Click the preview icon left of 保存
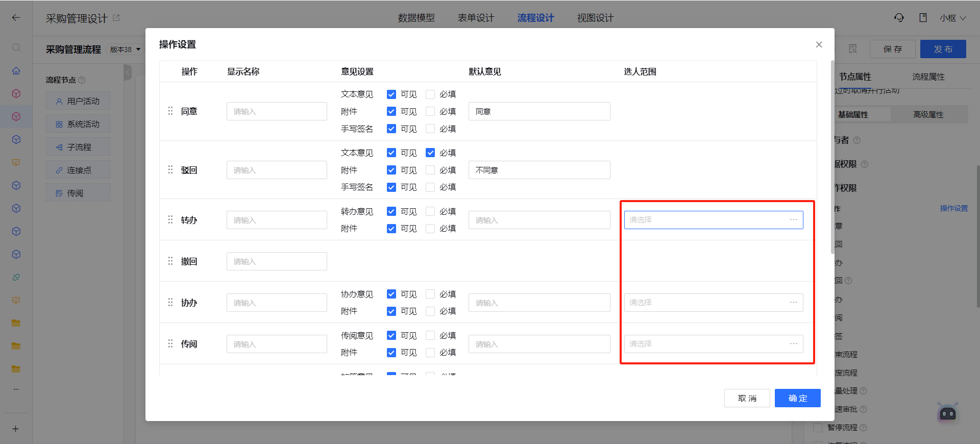Viewport: 980px width, 444px height. (853, 49)
